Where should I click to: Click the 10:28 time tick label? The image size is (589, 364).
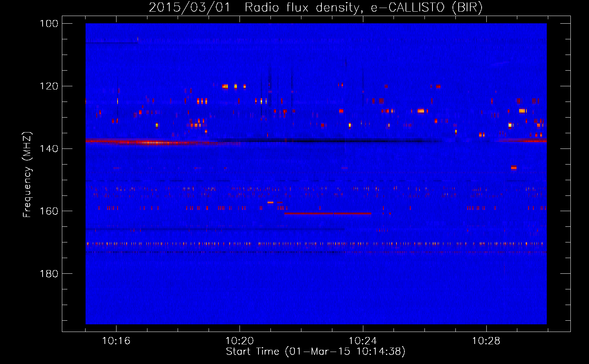486,341
